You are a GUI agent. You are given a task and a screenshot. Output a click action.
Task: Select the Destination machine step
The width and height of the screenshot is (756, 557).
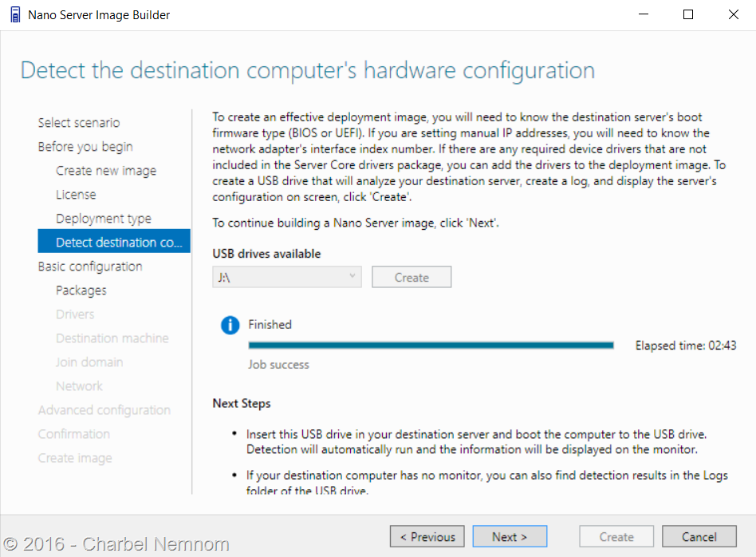tap(112, 338)
